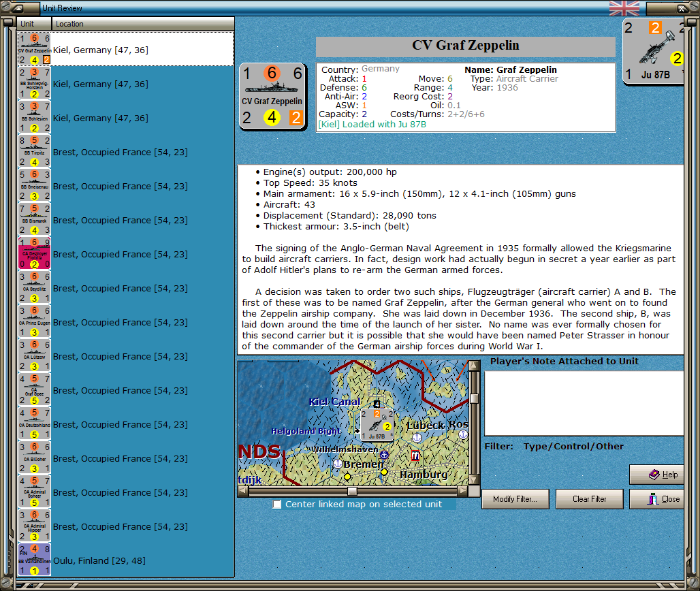
Task: Select the CA Seydlitz unit counter
Action: coord(34,287)
